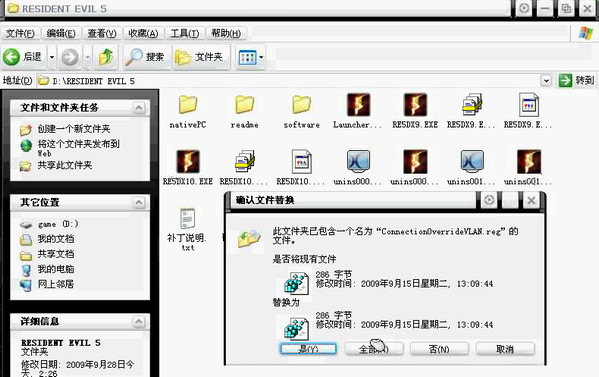Collapse the 详细信息 panel

coord(139,322)
